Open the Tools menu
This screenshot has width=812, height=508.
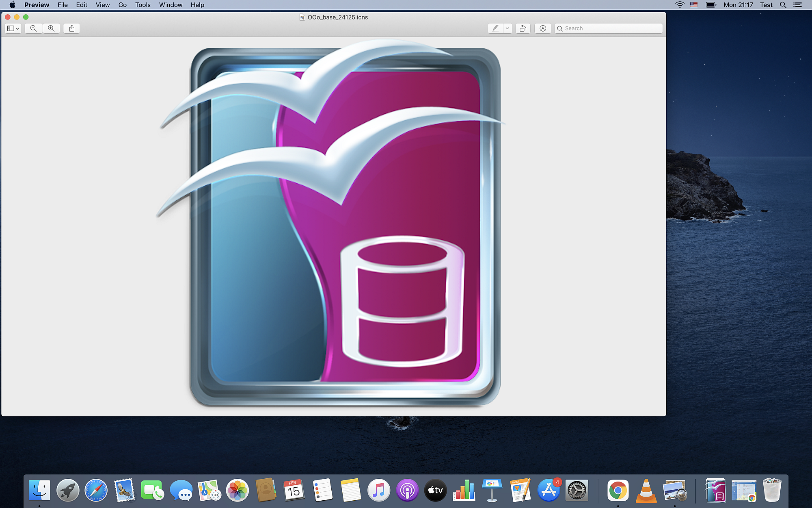click(142, 5)
